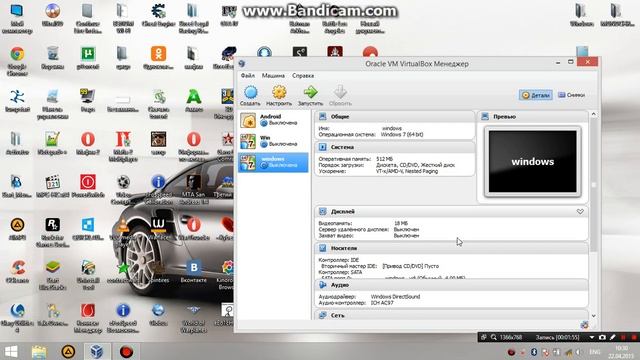
Task: Select the Android virtual machine
Action: click(273, 120)
